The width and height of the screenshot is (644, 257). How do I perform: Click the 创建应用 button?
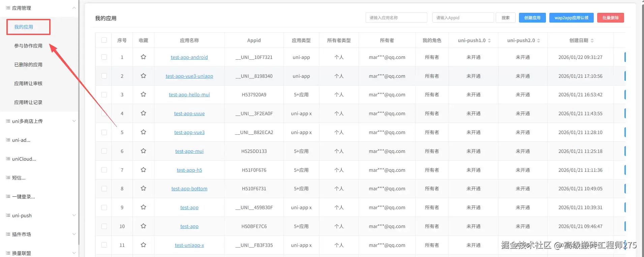[532, 18]
